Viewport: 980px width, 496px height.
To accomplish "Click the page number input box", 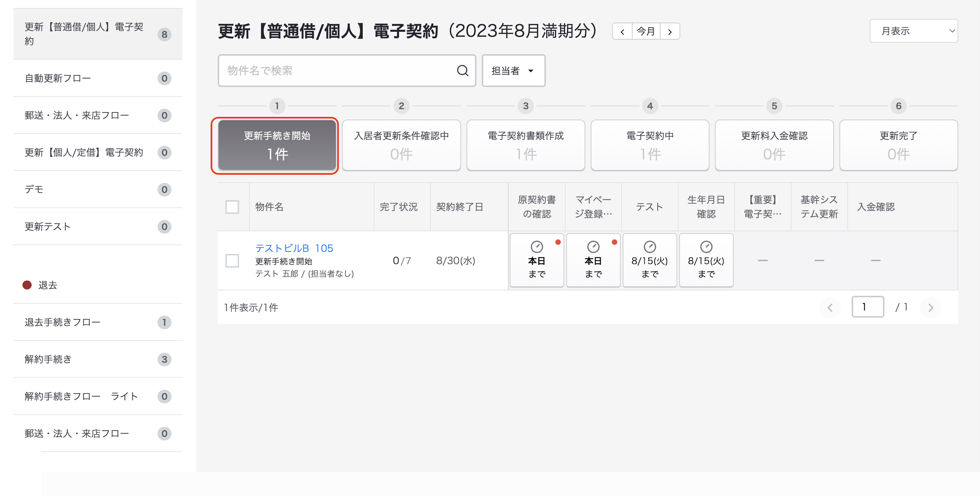I will (867, 307).
